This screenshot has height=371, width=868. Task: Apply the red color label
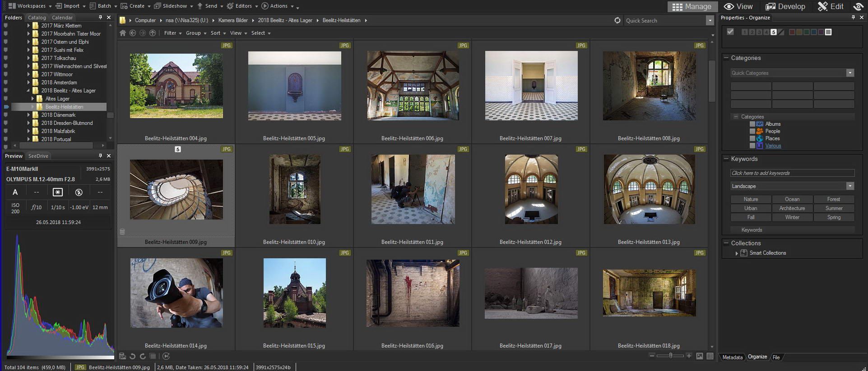[792, 32]
